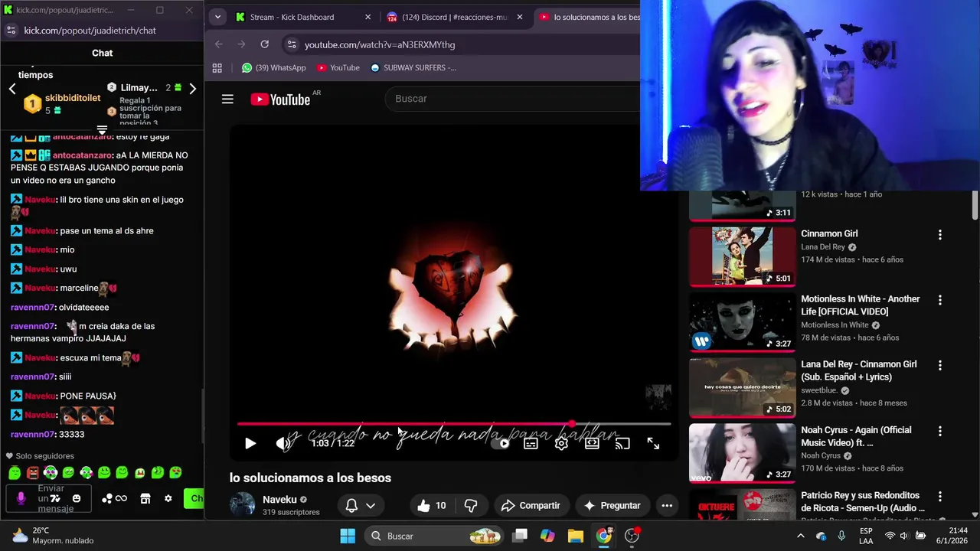Reload the YouTube page
This screenshot has width=980, height=551.
[264, 44]
